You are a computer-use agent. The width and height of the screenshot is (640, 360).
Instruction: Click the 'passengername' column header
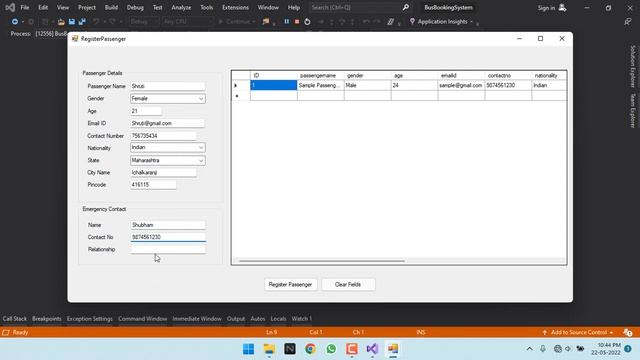320,76
